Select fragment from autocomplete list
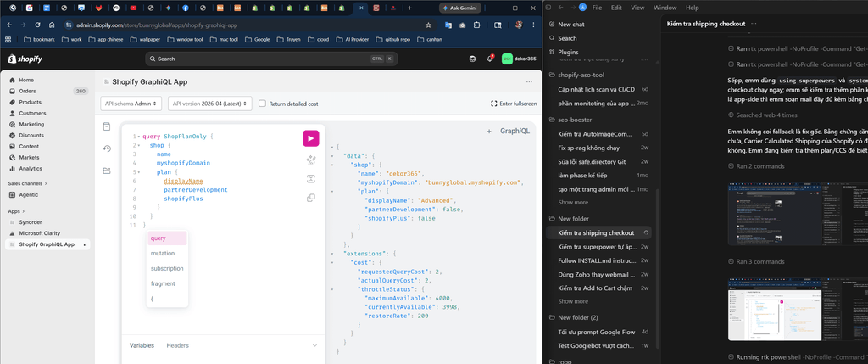The image size is (868, 364). [167, 283]
